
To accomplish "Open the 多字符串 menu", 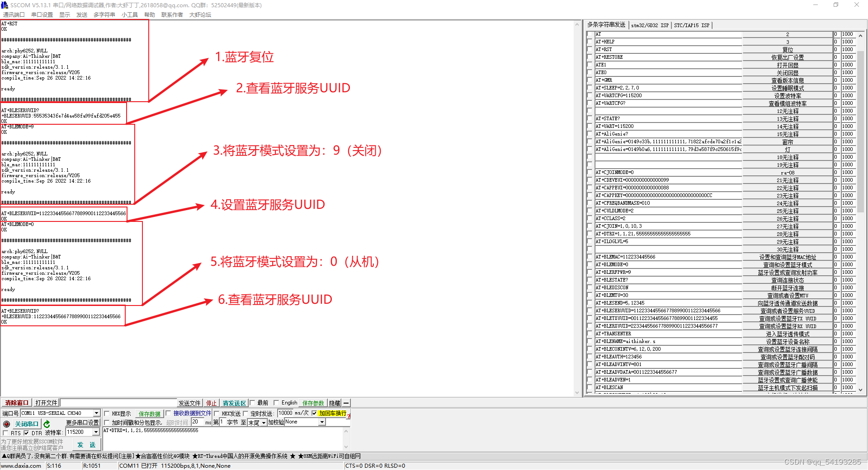I will tap(104, 15).
